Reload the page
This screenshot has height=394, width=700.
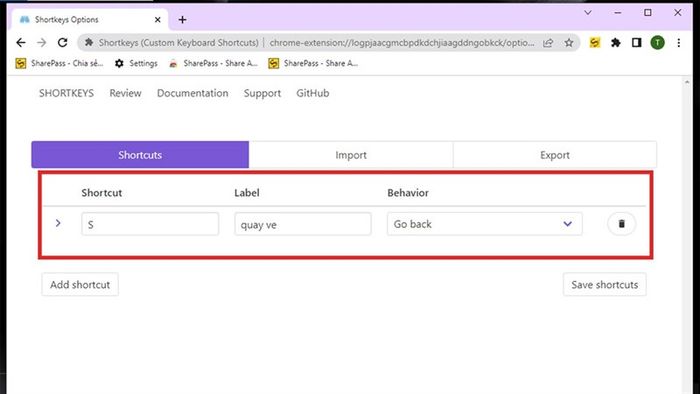[62, 42]
